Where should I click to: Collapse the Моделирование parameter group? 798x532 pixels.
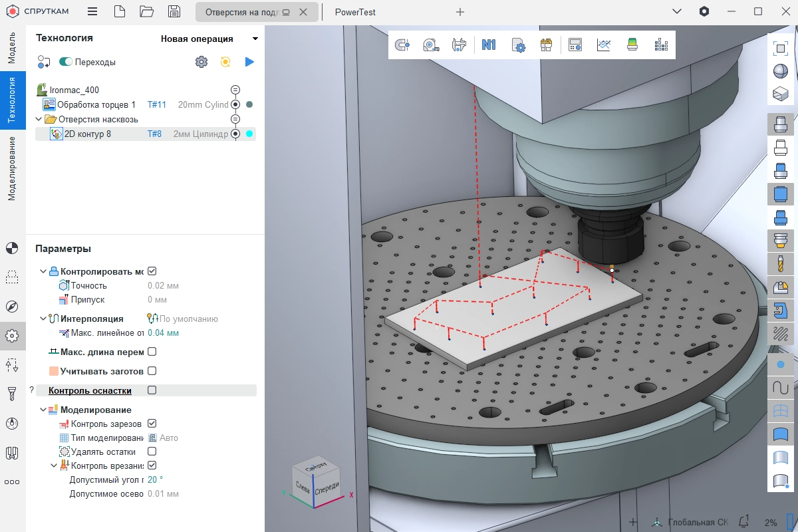pyautogui.click(x=44, y=410)
